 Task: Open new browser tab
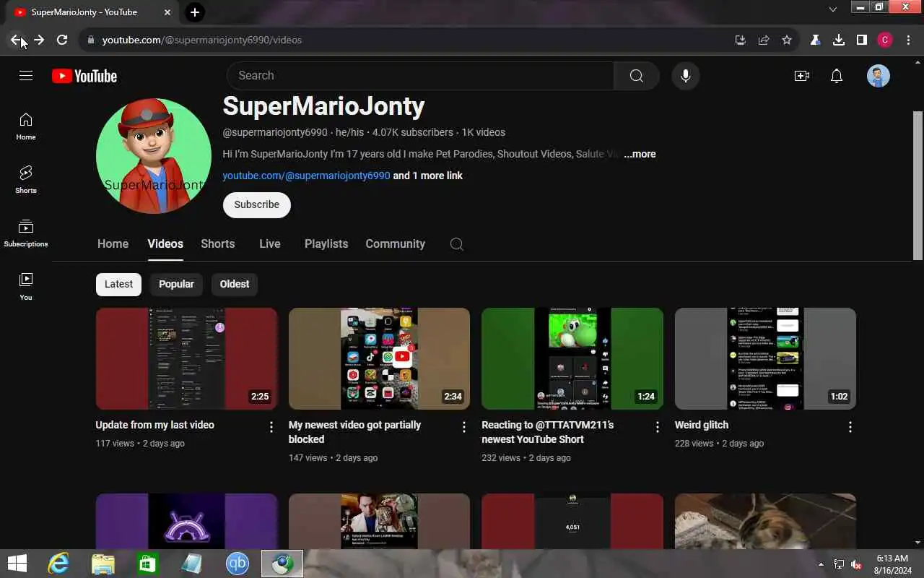194,12
